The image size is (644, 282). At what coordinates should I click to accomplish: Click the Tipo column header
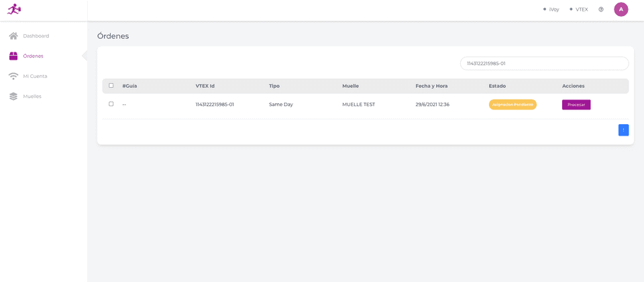[x=274, y=86]
